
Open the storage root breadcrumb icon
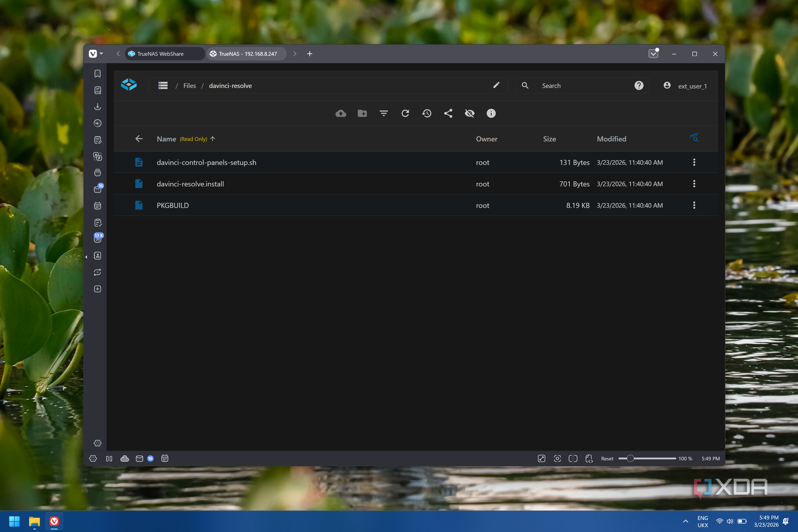coord(163,86)
